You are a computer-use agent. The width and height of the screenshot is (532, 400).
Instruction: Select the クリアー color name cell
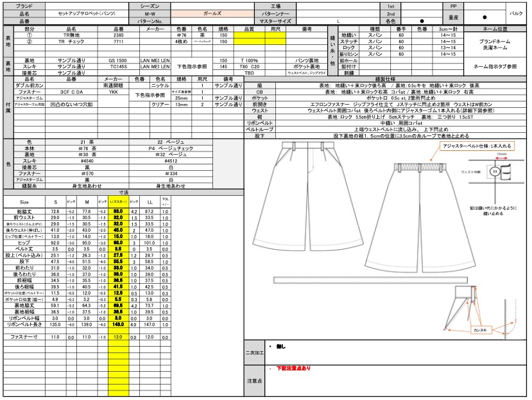[160, 105]
